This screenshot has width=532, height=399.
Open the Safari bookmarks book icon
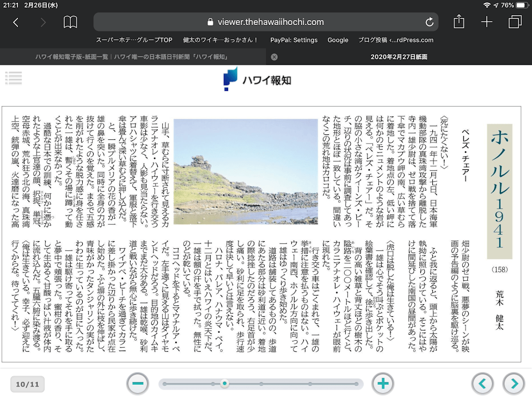[70, 22]
